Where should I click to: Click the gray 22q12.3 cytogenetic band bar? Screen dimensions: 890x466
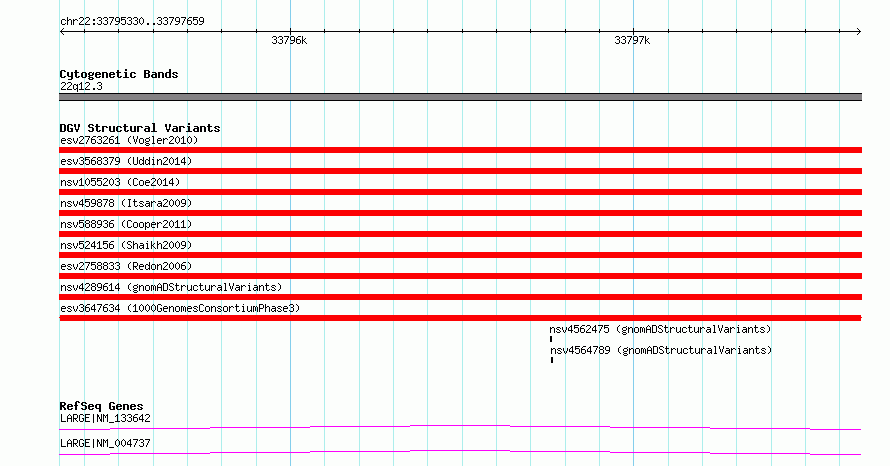pos(460,97)
